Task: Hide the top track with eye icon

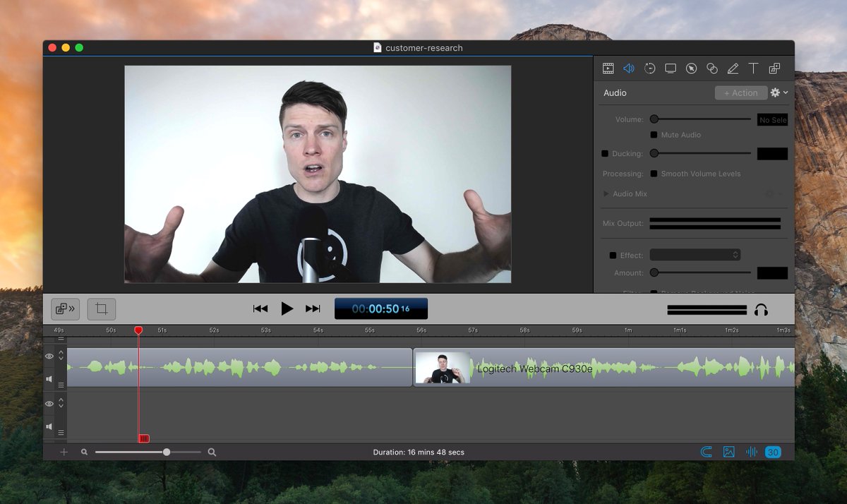Action: 49,356
